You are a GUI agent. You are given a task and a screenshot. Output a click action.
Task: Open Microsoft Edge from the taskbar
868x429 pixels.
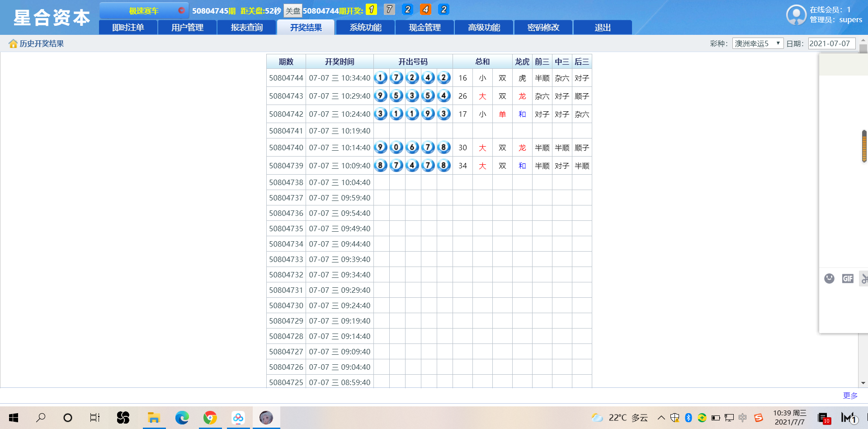pyautogui.click(x=182, y=417)
